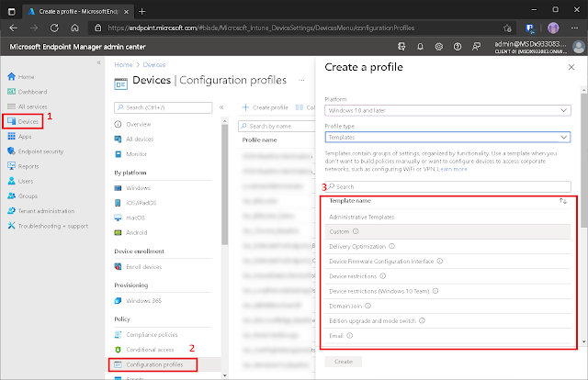Open directory and subscription filter icon
The width and height of the screenshot is (588, 380).
pyautogui.click(x=401, y=47)
